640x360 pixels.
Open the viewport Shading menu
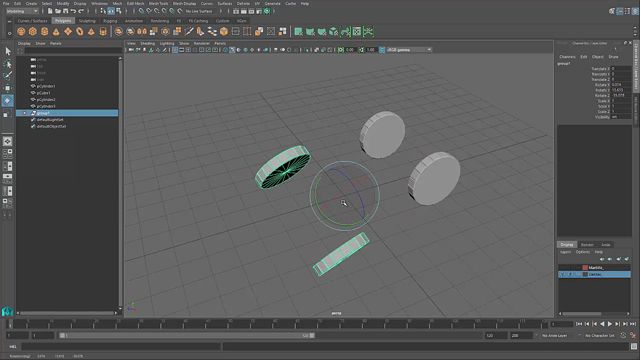(x=147, y=43)
